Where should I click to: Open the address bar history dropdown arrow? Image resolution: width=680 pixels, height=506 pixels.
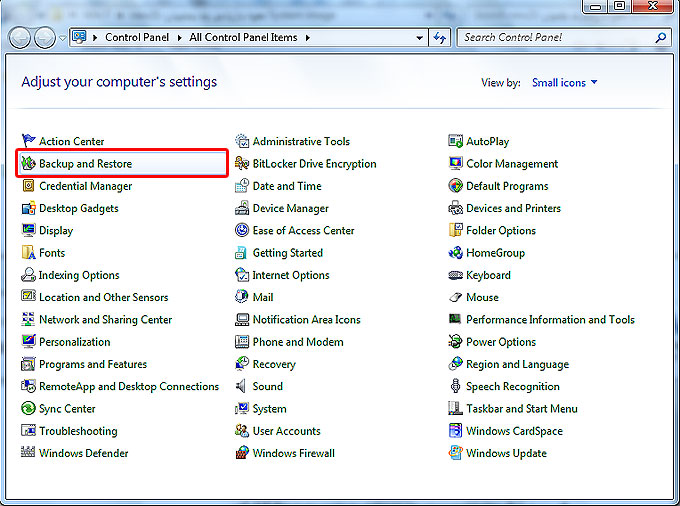coord(421,38)
